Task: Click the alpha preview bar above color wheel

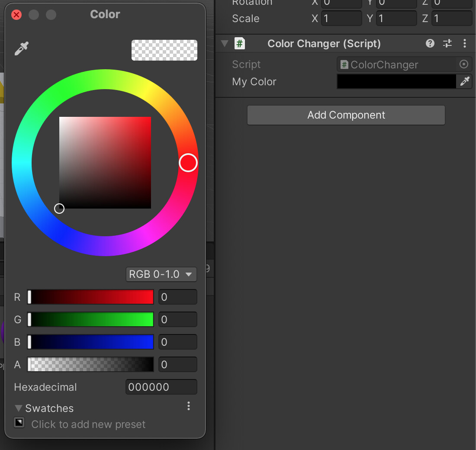Action: pyautogui.click(x=164, y=50)
